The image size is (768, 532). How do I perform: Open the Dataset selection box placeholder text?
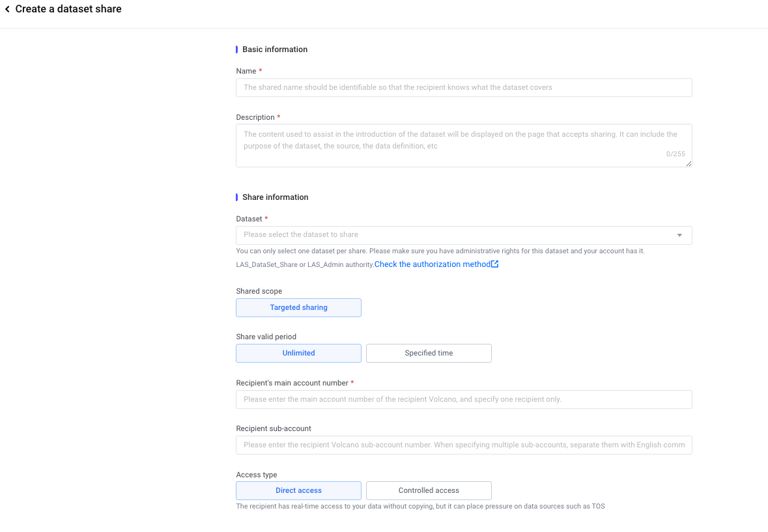pos(301,234)
